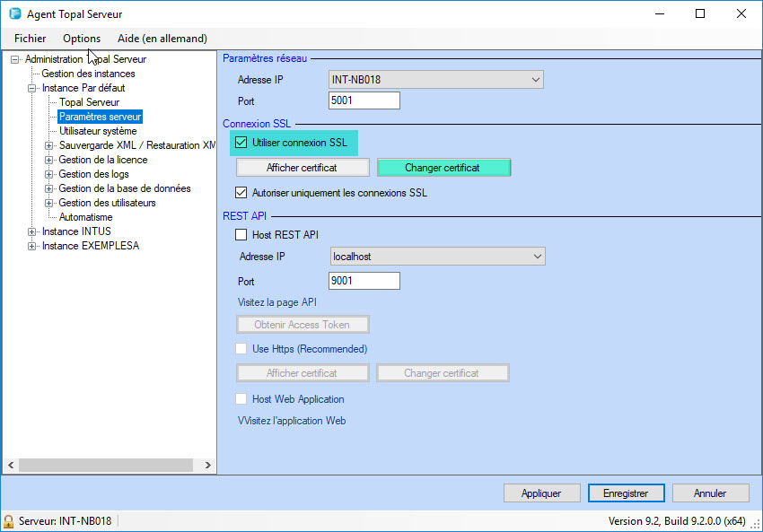Select Utilisateur système in the tree
This screenshot has height=532, width=763.
pyautogui.click(x=98, y=131)
